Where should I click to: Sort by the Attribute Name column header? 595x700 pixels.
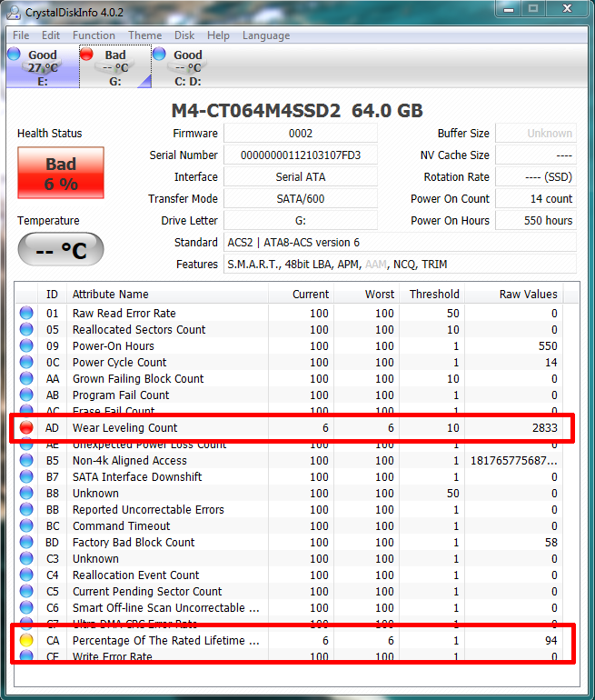click(x=168, y=295)
